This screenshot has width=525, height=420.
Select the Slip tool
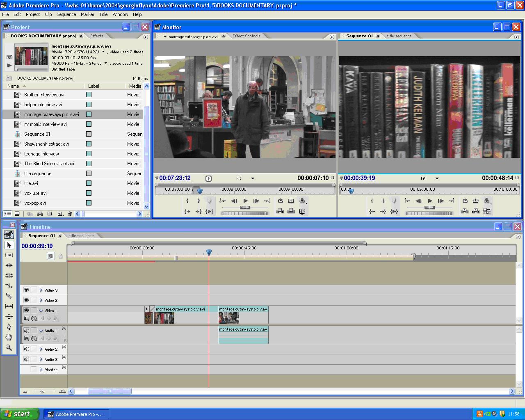[x=9, y=306]
